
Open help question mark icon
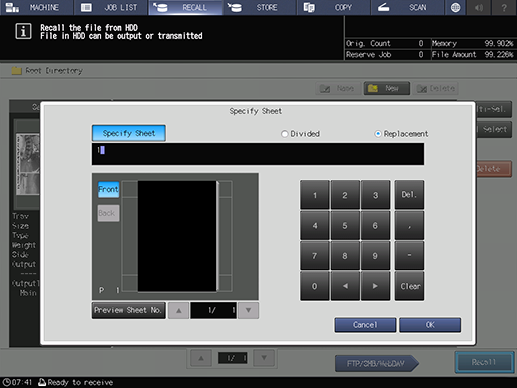pos(504,7)
